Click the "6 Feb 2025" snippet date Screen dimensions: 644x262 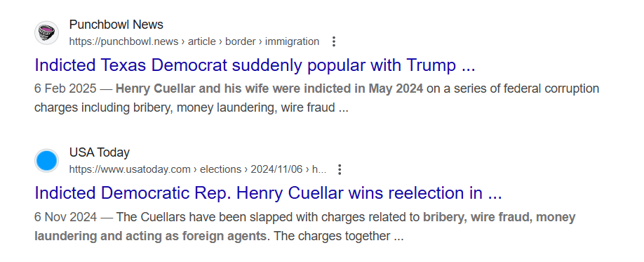[x=65, y=89]
